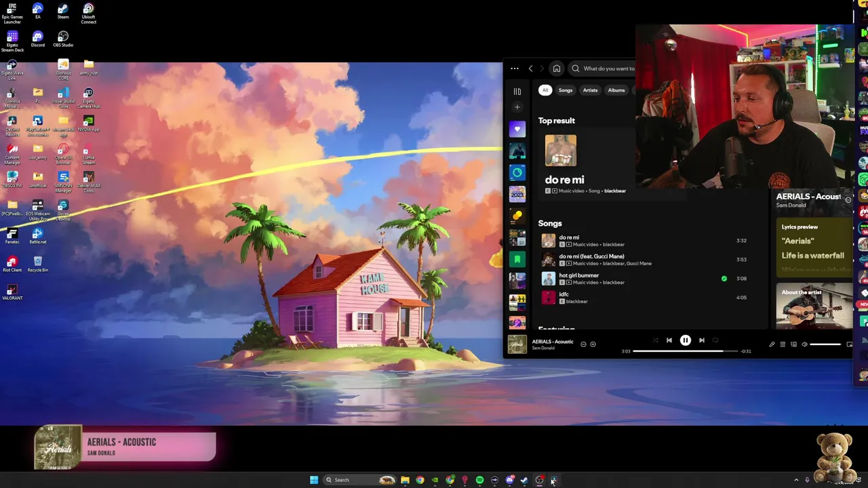Open the Recycle Bin

(x=37, y=264)
